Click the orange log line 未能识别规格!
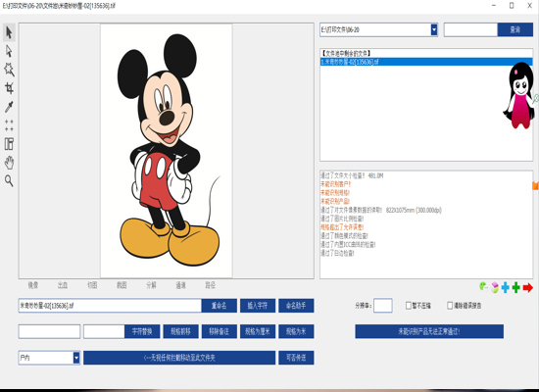 point(335,193)
